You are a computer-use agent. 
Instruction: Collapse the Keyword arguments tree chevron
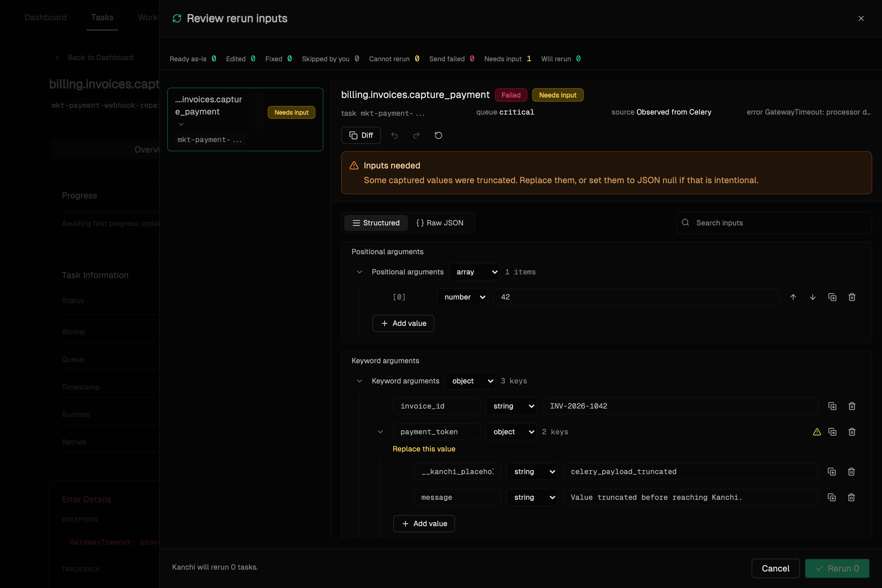pos(359,381)
